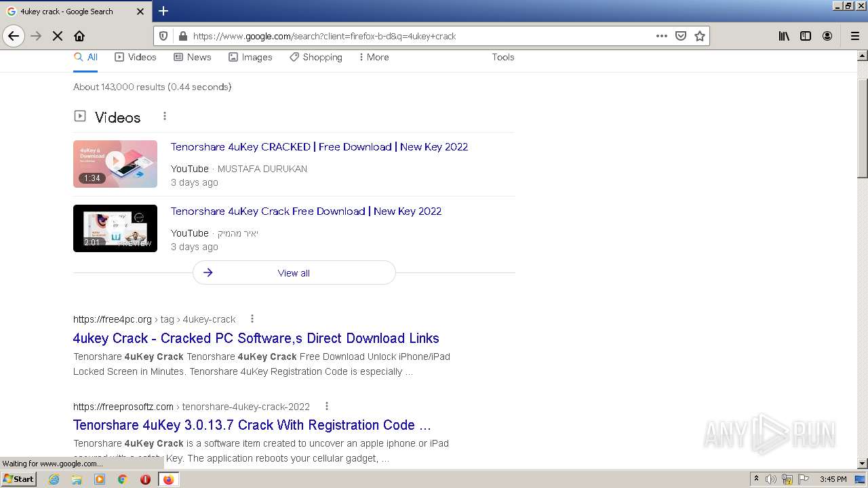Image resolution: width=868 pixels, height=488 pixels.
Task: Click the free4pc.org URL breadcrumb
Action: click(x=154, y=319)
